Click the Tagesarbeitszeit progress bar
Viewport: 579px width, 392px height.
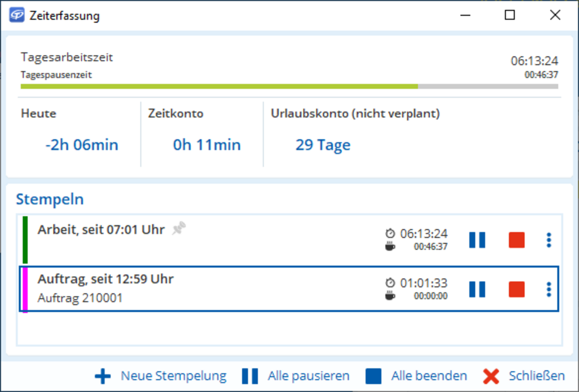tap(289, 86)
